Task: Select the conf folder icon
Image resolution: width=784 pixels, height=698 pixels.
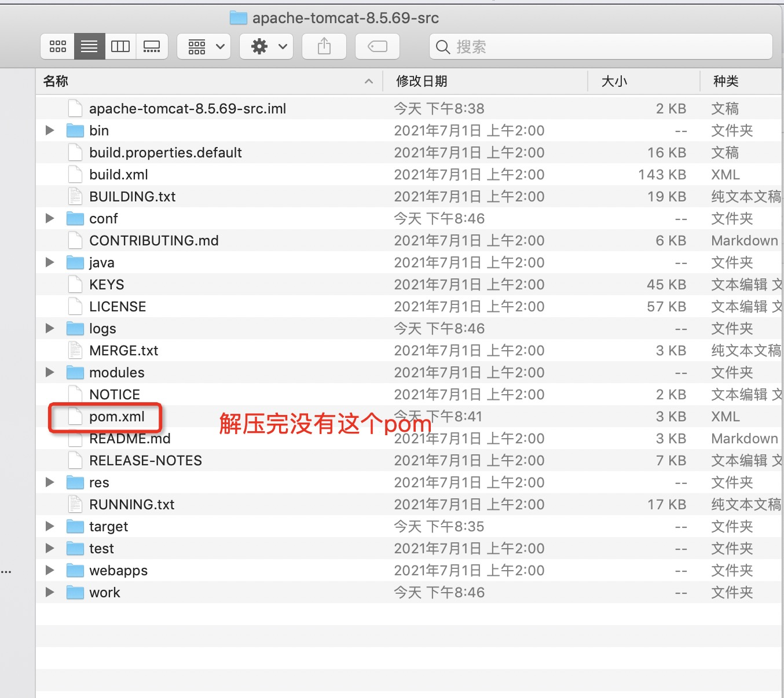Action: click(75, 218)
